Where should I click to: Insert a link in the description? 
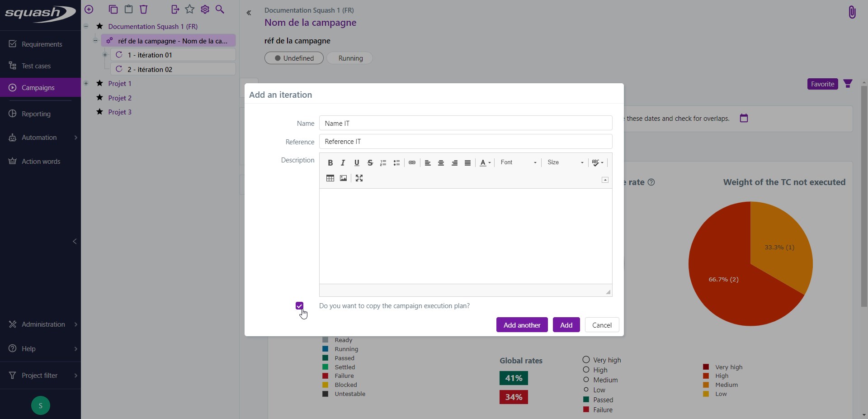[x=412, y=163]
